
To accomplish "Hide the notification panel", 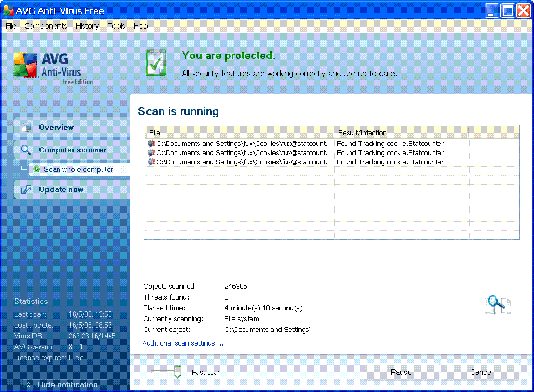I will pyautogui.click(x=66, y=384).
